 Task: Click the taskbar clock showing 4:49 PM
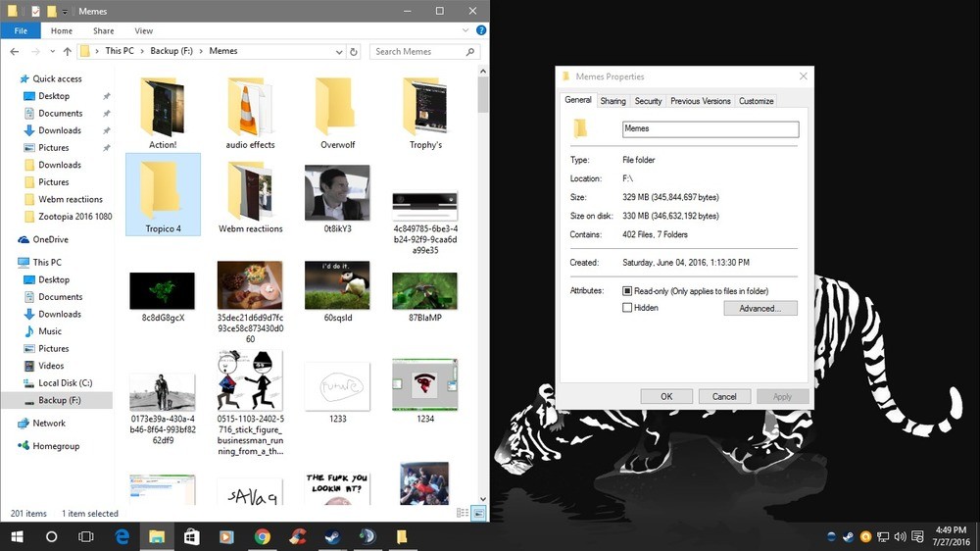click(x=952, y=536)
